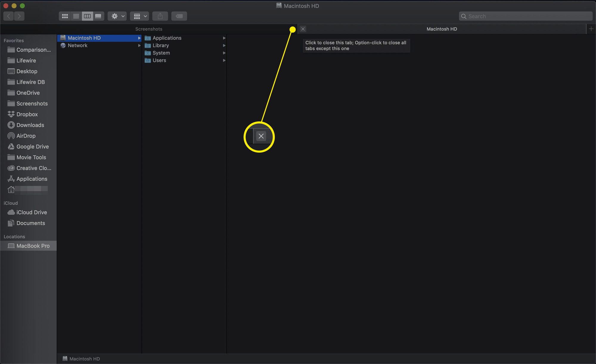Image resolution: width=596 pixels, height=364 pixels.
Task: Click close tab X button
Action: [x=303, y=29]
